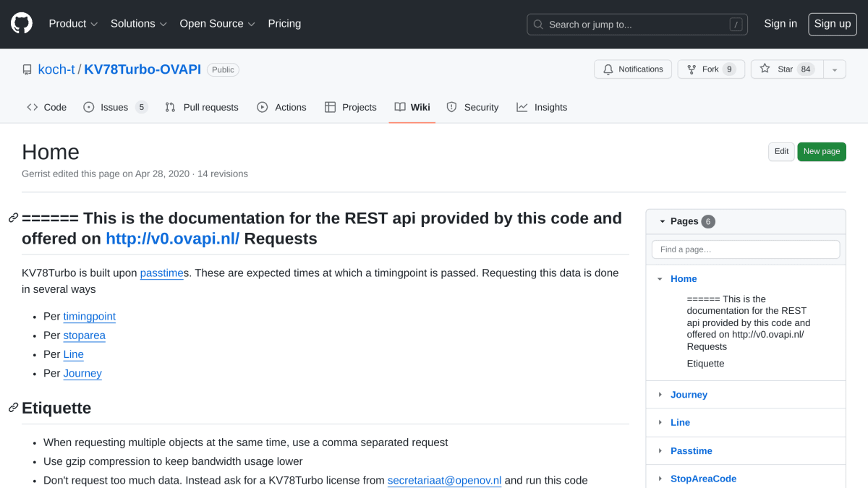
Task: Fork the repository
Action: [x=711, y=69]
